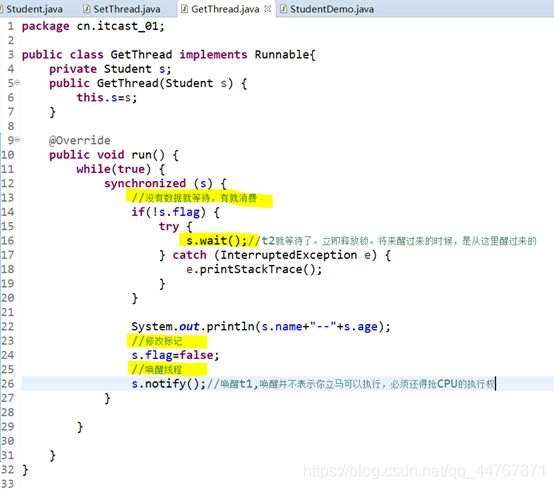Click the try keyword on line 15
Viewport: 554px width, 489px height.
tap(169, 226)
